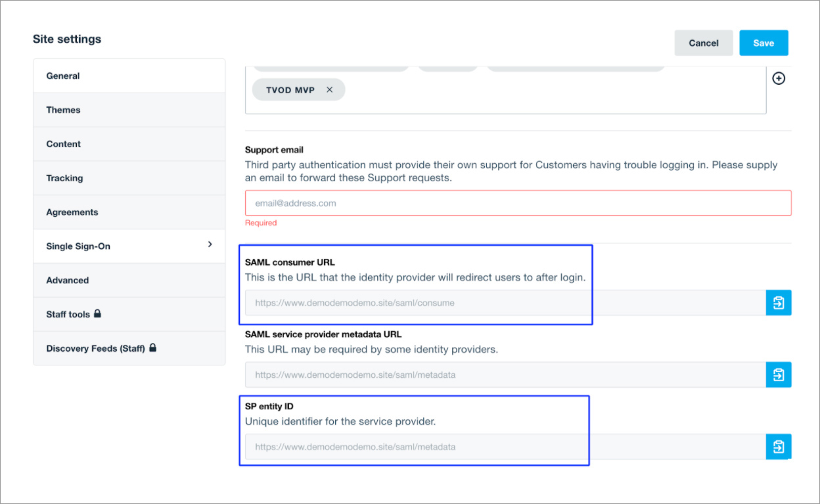Expand Single Sign-On using its chevron arrow
The height and width of the screenshot is (504, 820).
coord(210,244)
